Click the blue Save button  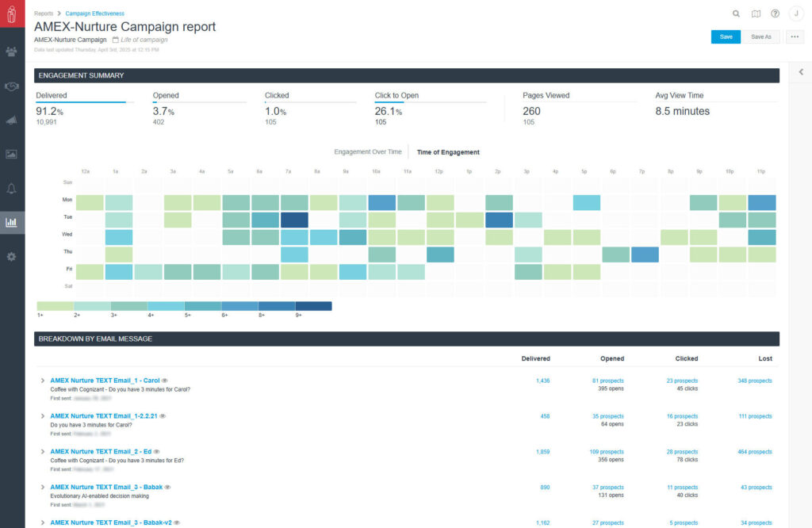point(726,36)
